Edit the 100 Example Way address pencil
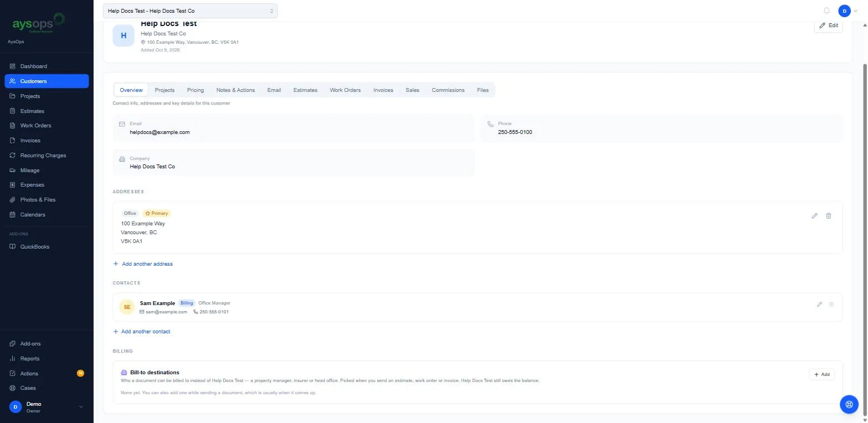This screenshot has width=868, height=423. [x=814, y=216]
